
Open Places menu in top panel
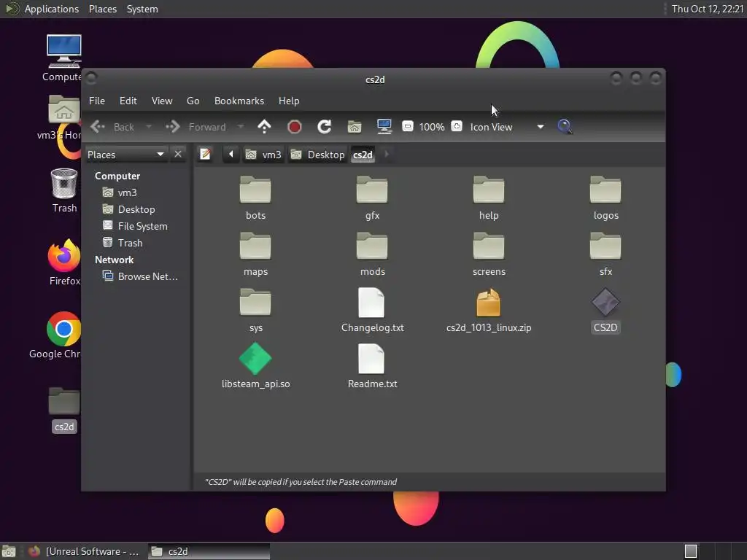(x=103, y=9)
